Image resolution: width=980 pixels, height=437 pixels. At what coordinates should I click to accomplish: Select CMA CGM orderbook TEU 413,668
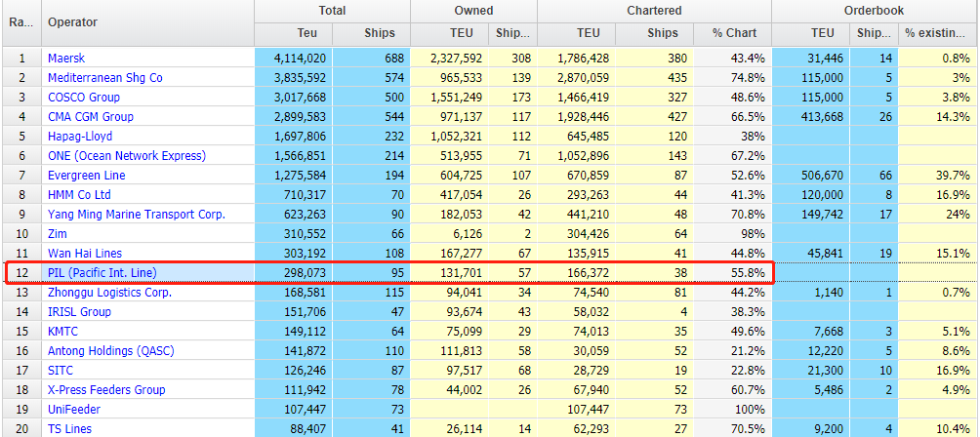(x=821, y=117)
